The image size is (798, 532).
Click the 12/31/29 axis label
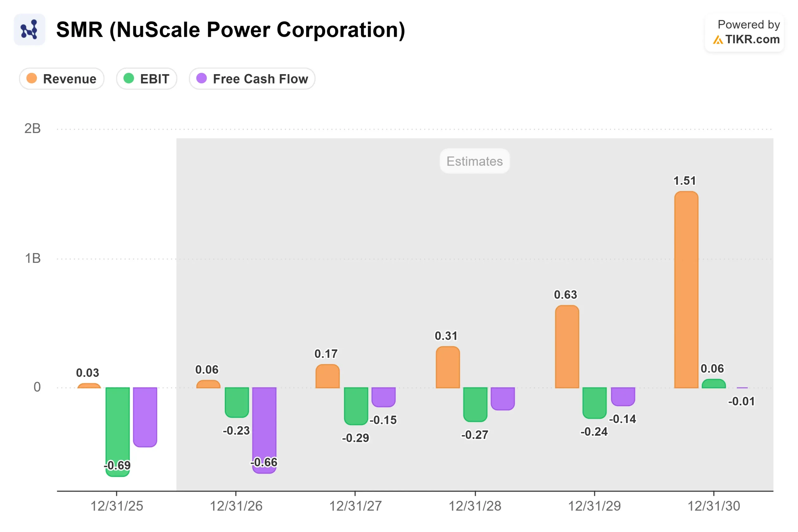(594, 506)
